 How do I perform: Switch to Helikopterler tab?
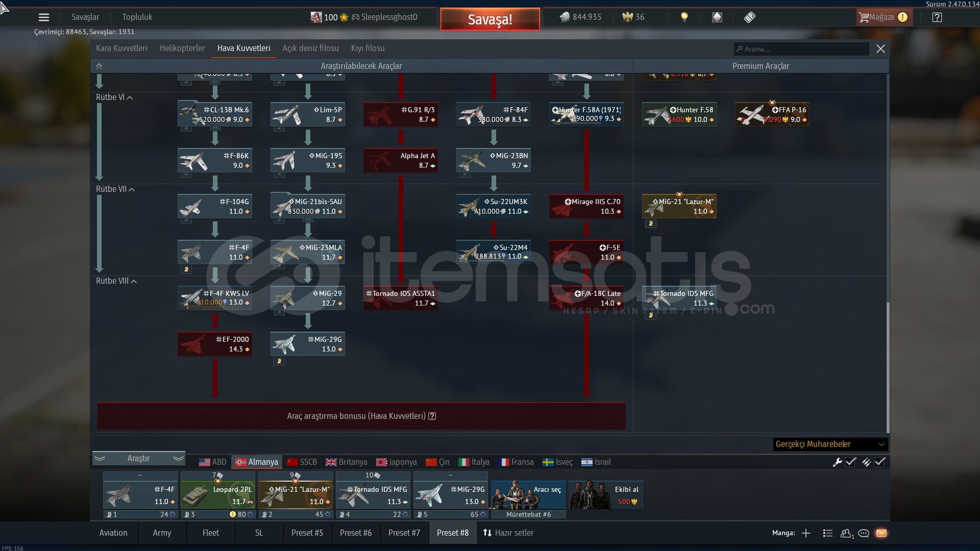[x=182, y=48]
